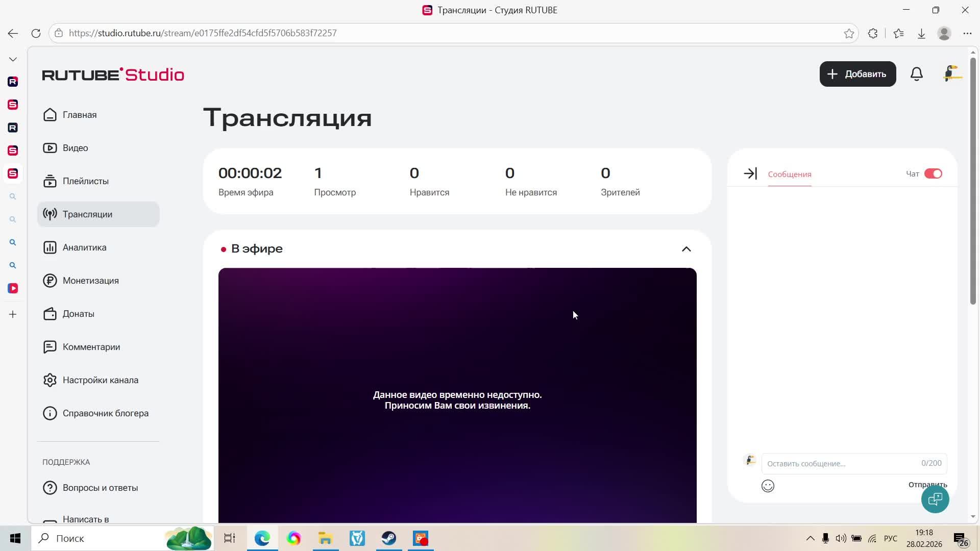Launch Steam from the taskbar
This screenshot has width=980, height=551.
[x=389, y=538]
